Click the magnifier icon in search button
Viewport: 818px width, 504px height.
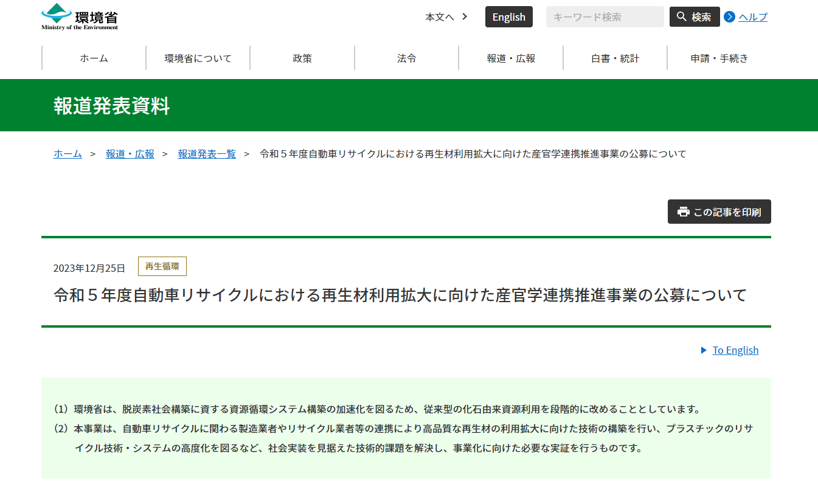[682, 17]
